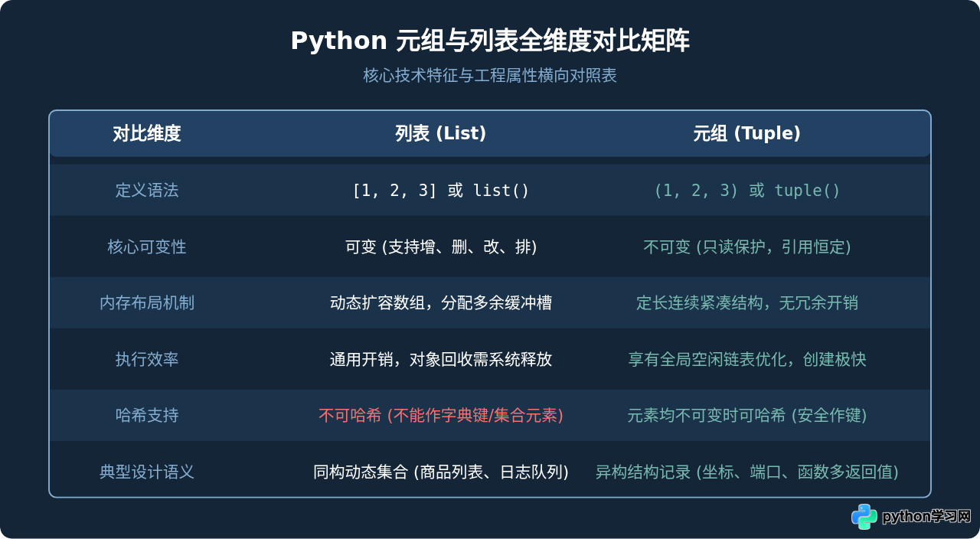Click the 'python学习网' site label

(x=926, y=517)
